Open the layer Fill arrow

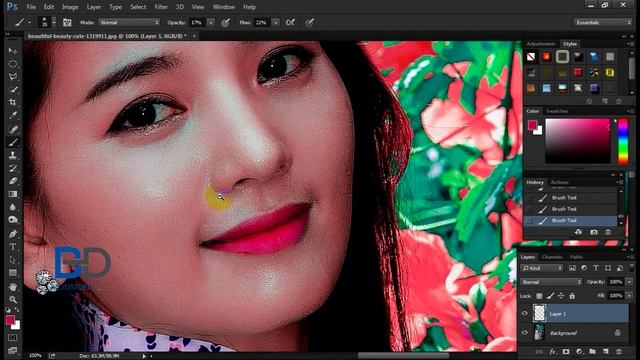coord(629,296)
